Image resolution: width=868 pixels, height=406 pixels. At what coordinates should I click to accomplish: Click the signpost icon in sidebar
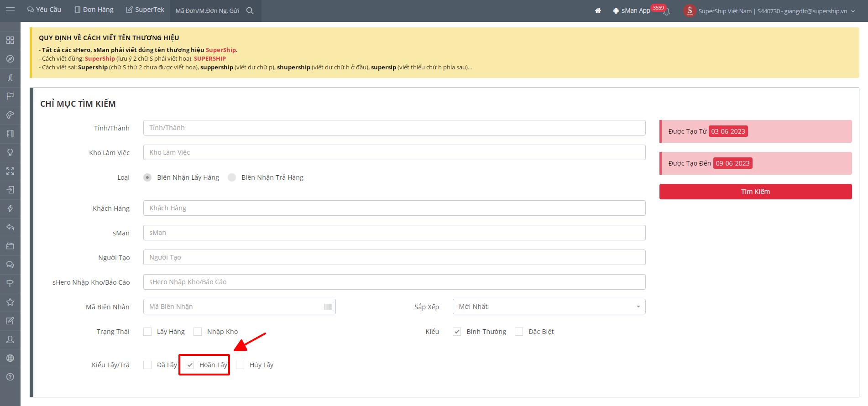tap(10, 283)
